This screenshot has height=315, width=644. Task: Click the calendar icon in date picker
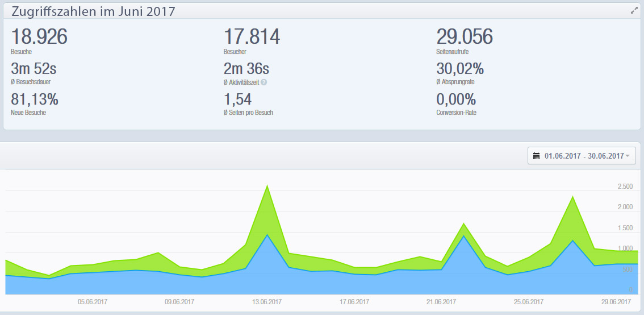pos(537,156)
